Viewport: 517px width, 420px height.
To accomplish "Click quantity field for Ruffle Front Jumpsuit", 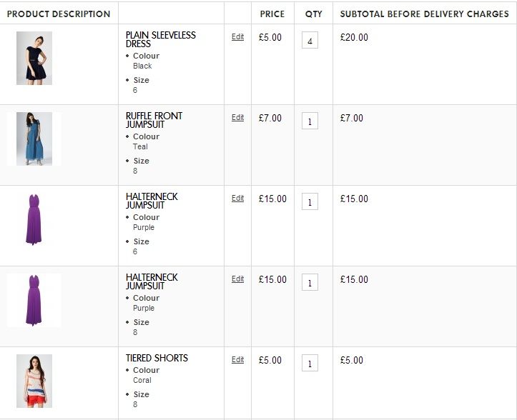I will coord(310,121).
